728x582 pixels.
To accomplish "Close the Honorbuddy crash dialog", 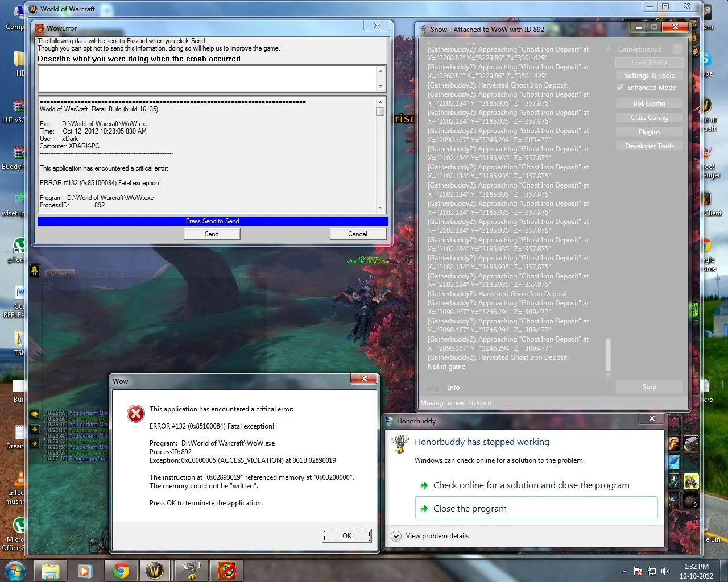I will click(652, 419).
